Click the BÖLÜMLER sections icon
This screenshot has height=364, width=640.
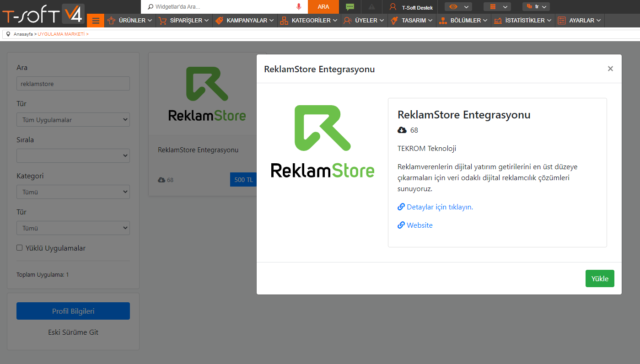[442, 21]
